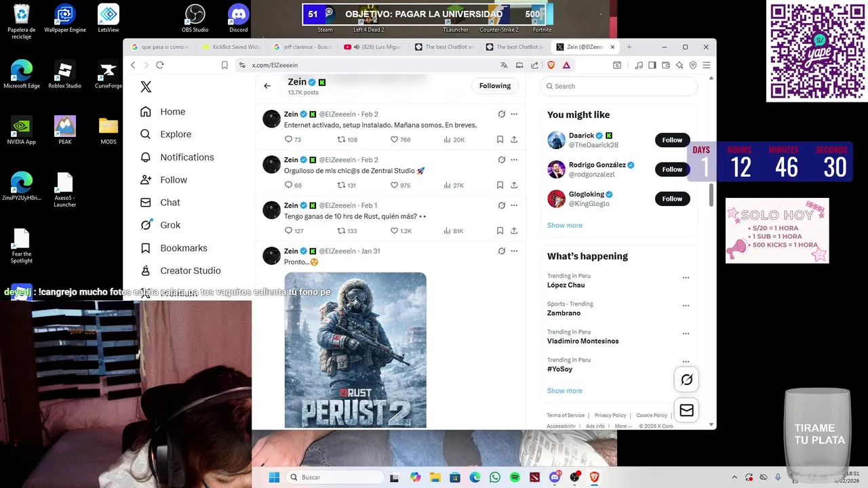This screenshot has height=488, width=868.
Task: Share the 'Internet activado' post
Action: click(x=514, y=140)
